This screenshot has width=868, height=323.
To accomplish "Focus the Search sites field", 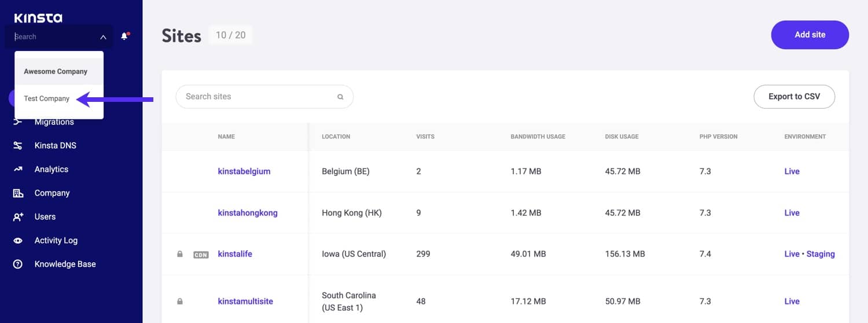I will pyautogui.click(x=264, y=97).
